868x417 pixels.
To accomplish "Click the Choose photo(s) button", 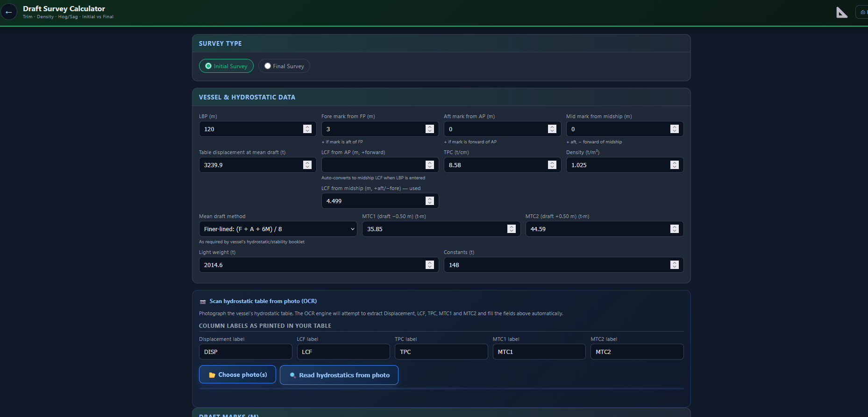I will (237, 375).
